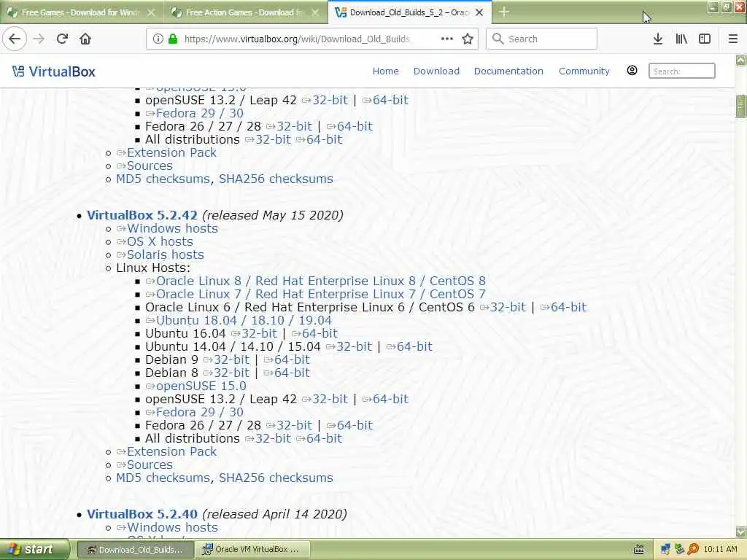747x560 pixels.
Task: Click the Firefox search box
Action: click(x=541, y=39)
